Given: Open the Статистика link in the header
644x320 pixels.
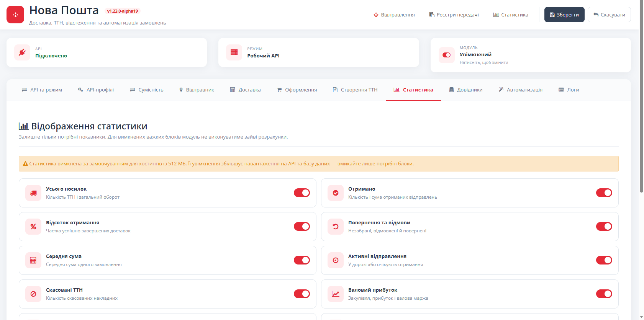Looking at the screenshot, I should pyautogui.click(x=511, y=15).
